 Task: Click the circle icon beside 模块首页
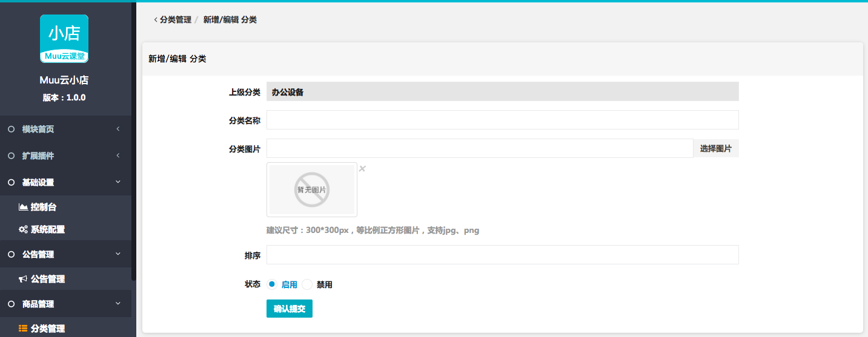coord(11,129)
